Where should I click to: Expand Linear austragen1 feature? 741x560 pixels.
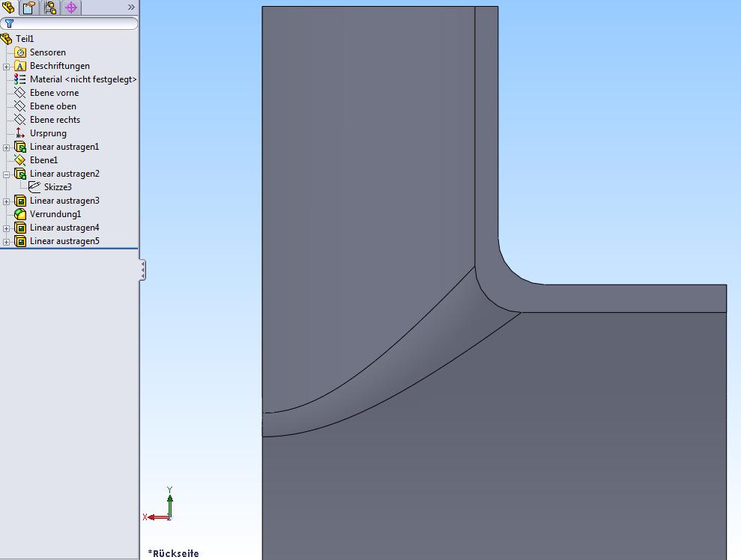[x=6, y=147]
